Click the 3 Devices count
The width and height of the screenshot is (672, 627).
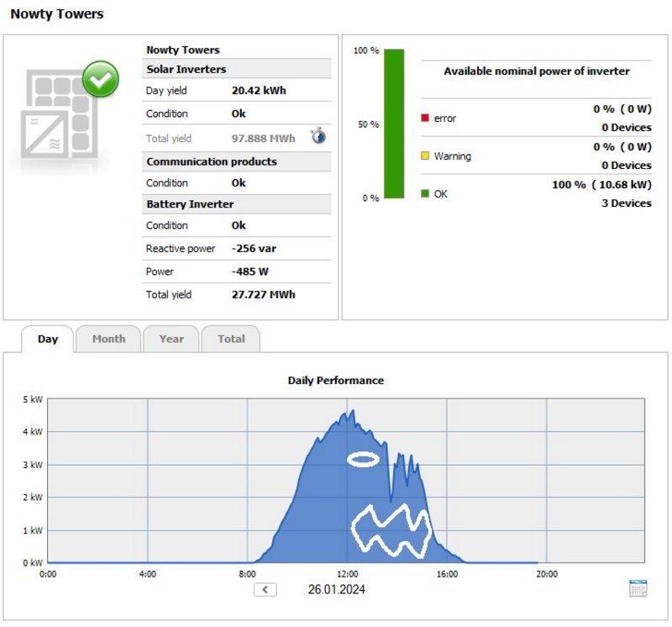tap(626, 203)
